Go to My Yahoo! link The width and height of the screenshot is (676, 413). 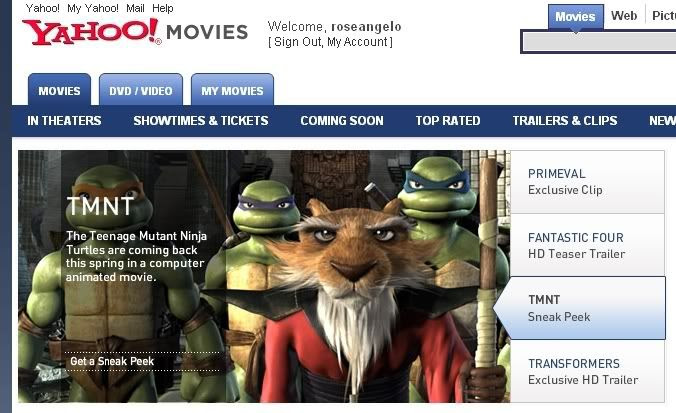tap(93, 8)
